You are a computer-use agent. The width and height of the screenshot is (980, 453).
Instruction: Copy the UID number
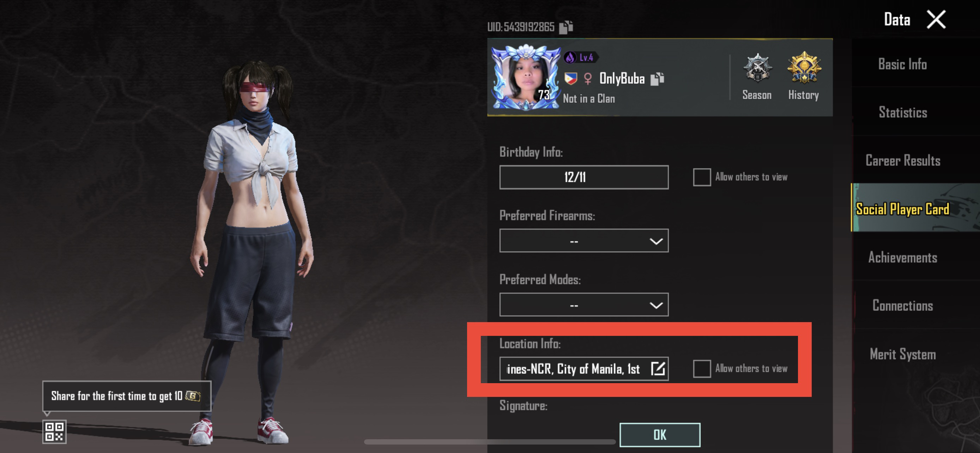566,27
